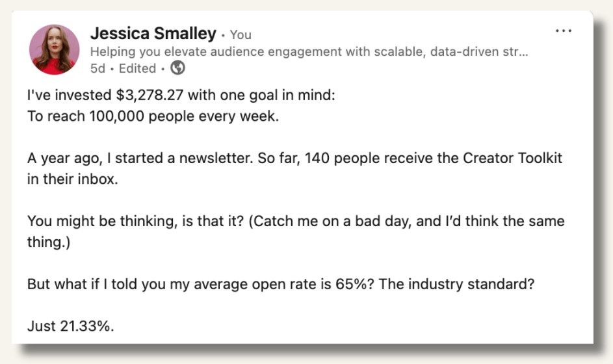Click the You label beside the name
This screenshot has width=613, height=364.
(241, 35)
